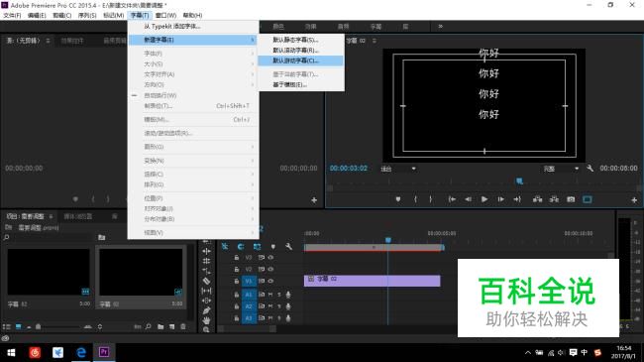The height and width of the screenshot is (362, 644).
Task: Toggle A3 track targeting
Action: [x=249, y=318]
